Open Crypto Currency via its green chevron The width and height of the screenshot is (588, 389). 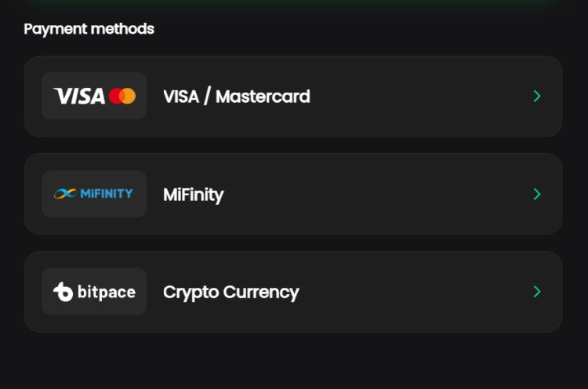(537, 292)
